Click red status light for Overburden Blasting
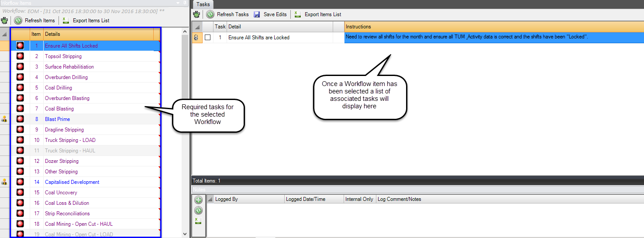Viewport: 644px width, 238px height. (20, 98)
